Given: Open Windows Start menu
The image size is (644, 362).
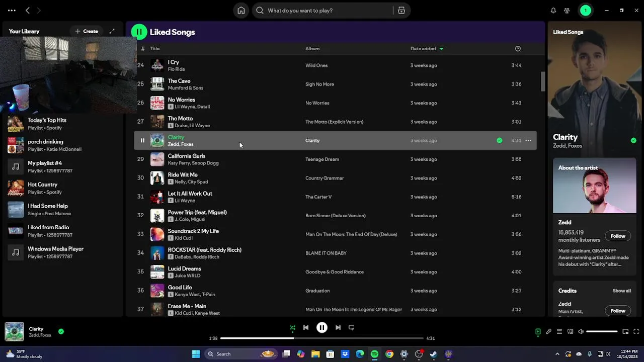Looking at the screenshot, I should (196, 354).
